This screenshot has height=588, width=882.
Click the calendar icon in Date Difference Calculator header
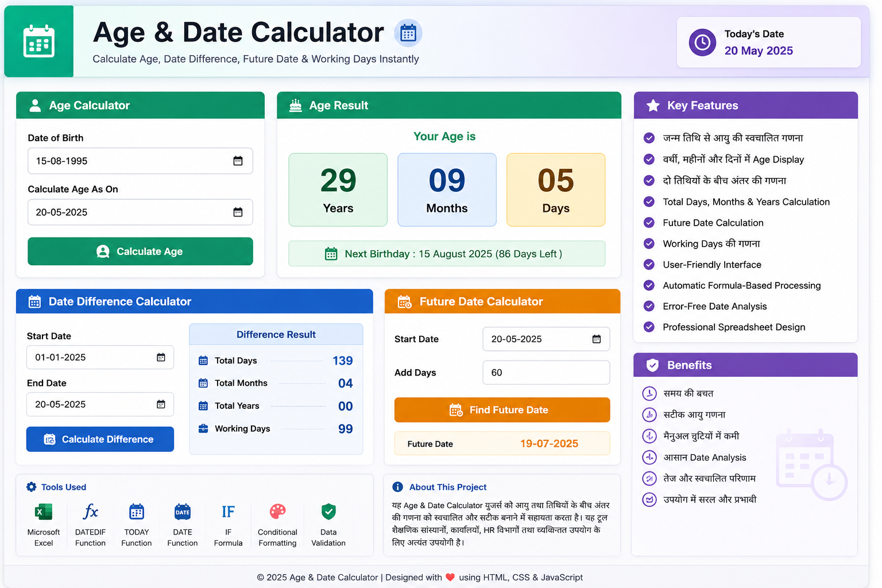34,302
